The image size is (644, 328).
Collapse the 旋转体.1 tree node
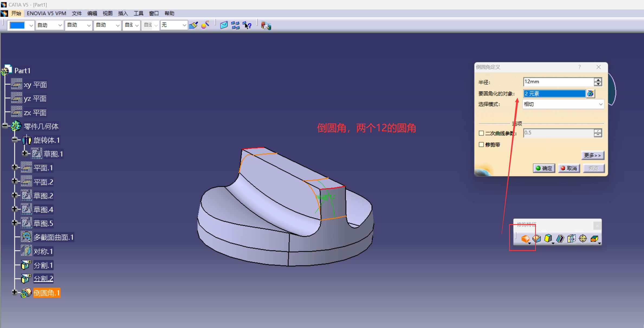point(15,140)
